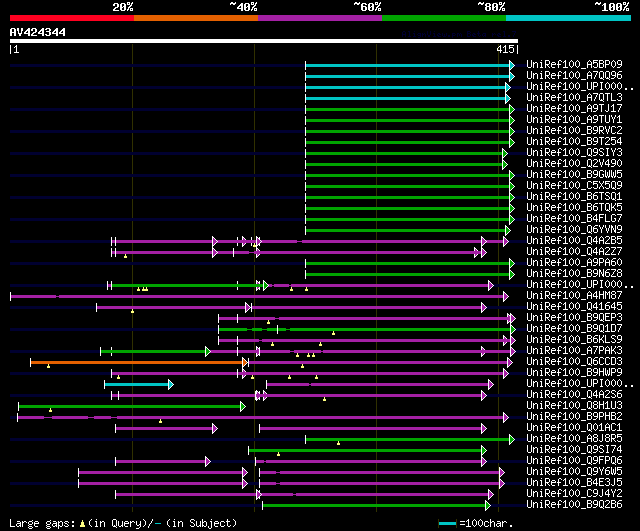Select the UniRef100_B9Q2B6 label
Viewport: 640px width, 531px height.
[x=574, y=505]
